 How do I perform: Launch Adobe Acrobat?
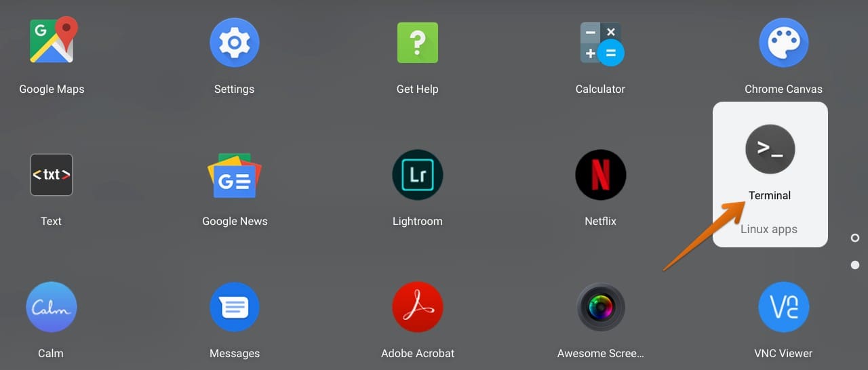(418, 307)
